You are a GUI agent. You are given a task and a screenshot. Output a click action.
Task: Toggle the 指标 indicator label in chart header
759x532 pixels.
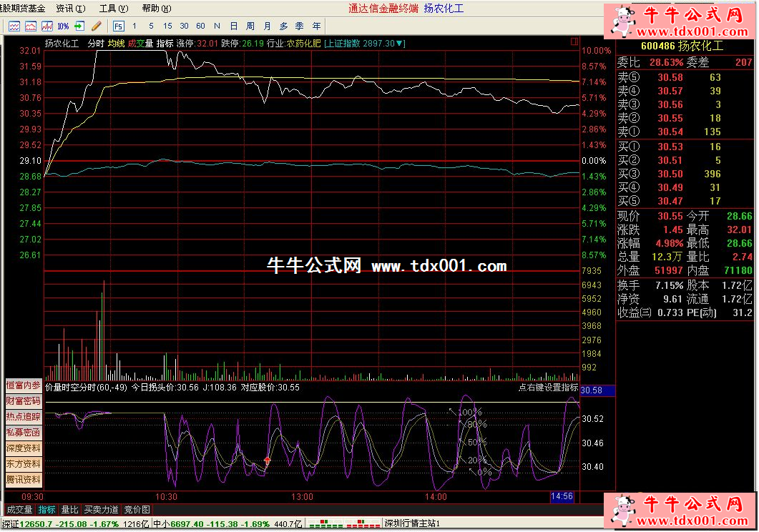click(165, 44)
